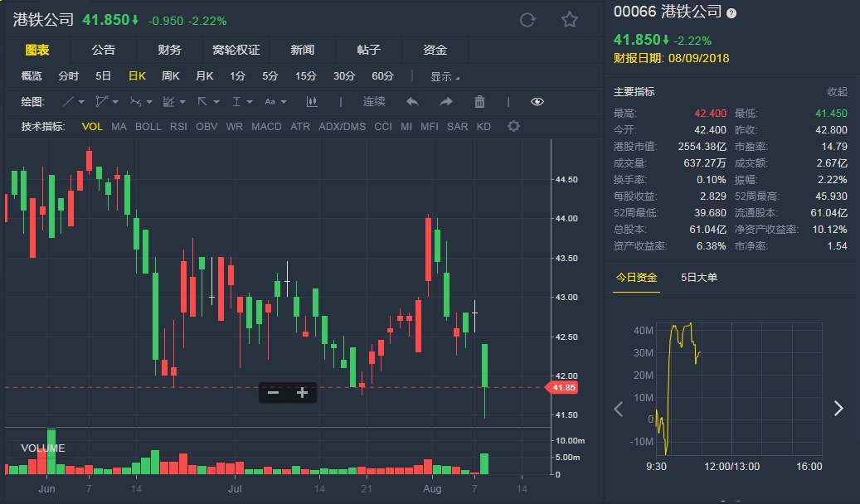Expand the arrow tool dropdown arrow

216,102
